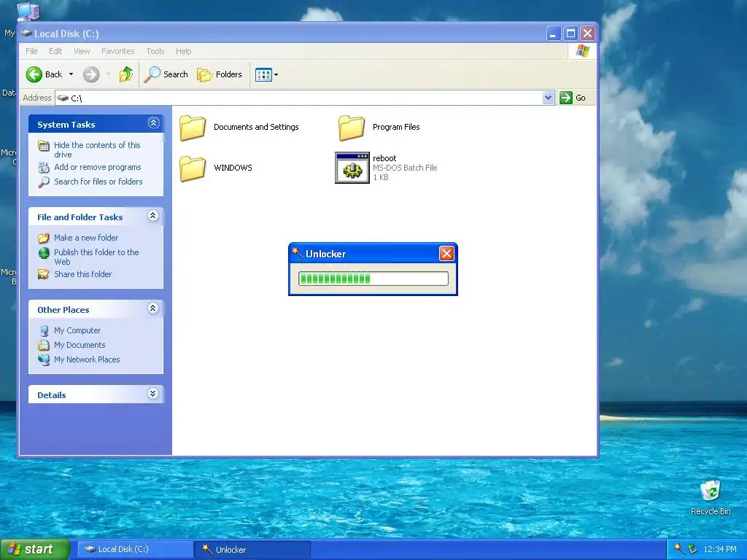Click the system clock showing 12:34 PM

[x=720, y=549]
